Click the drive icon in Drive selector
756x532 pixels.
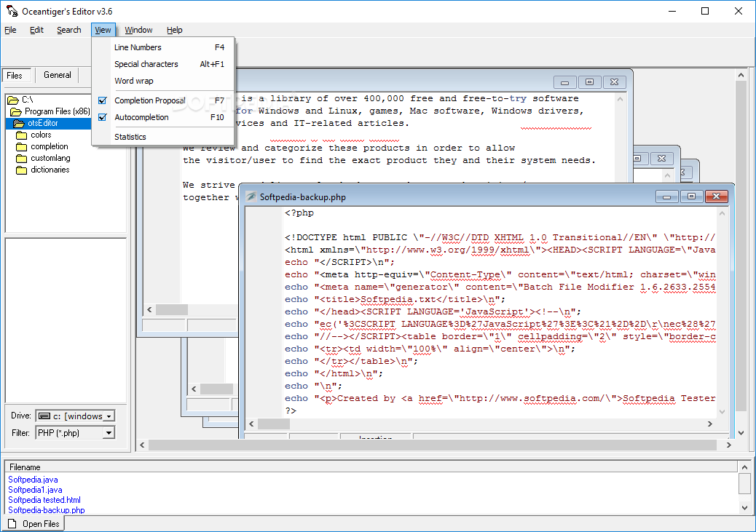click(x=44, y=416)
